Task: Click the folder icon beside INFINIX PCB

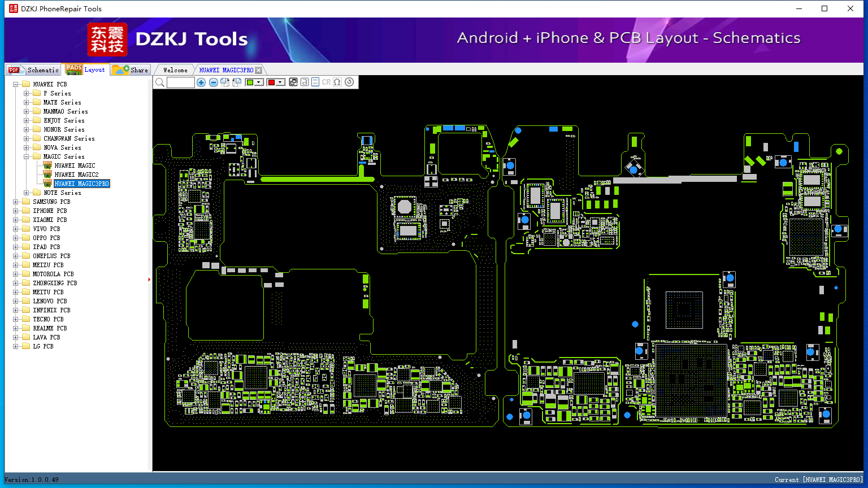Action: click(x=26, y=310)
